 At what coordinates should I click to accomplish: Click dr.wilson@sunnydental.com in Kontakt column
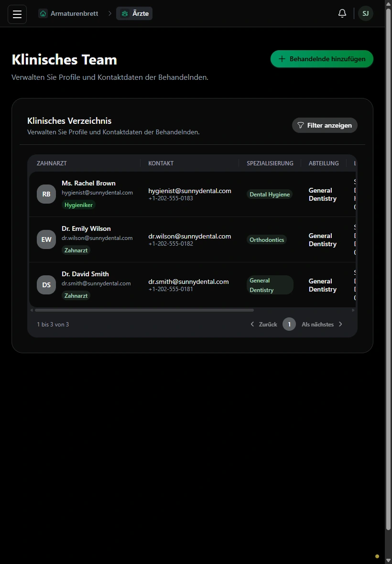click(189, 236)
